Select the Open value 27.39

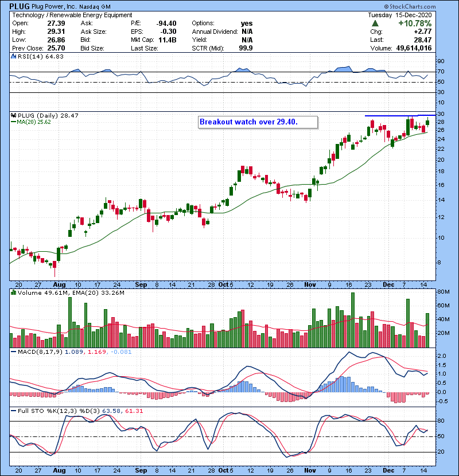click(x=56, y=24)
